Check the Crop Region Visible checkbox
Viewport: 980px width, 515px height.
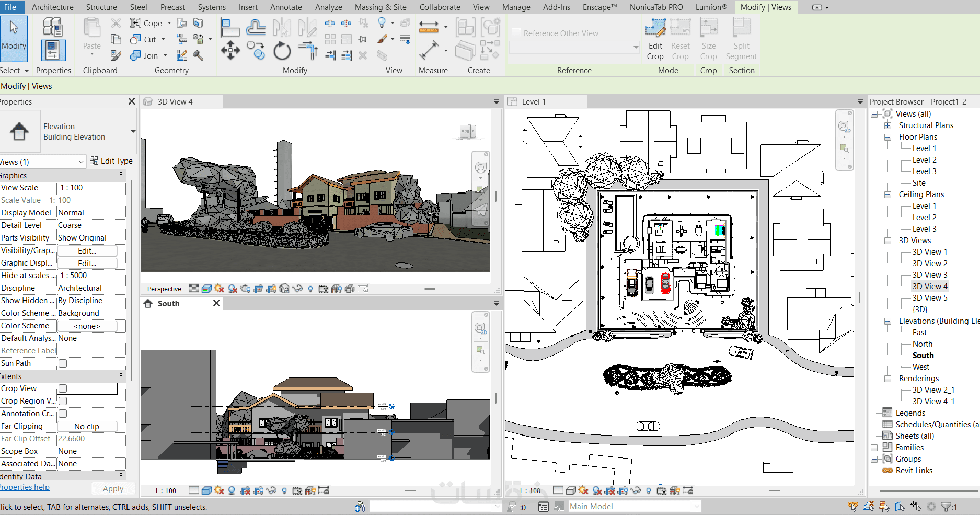click(x=63, y=401)
